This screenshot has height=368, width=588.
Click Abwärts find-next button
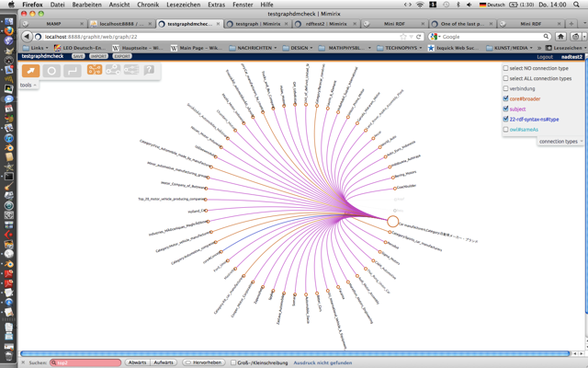point(137,362)
